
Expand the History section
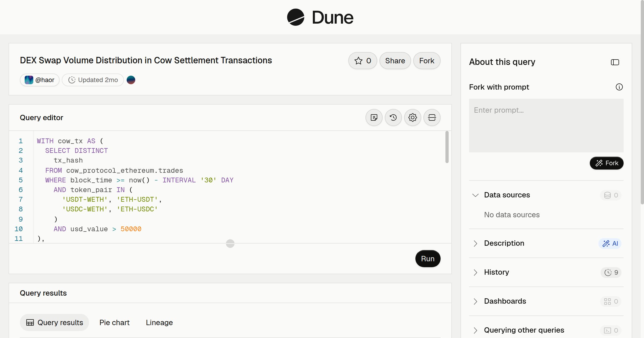pos(475,272)
